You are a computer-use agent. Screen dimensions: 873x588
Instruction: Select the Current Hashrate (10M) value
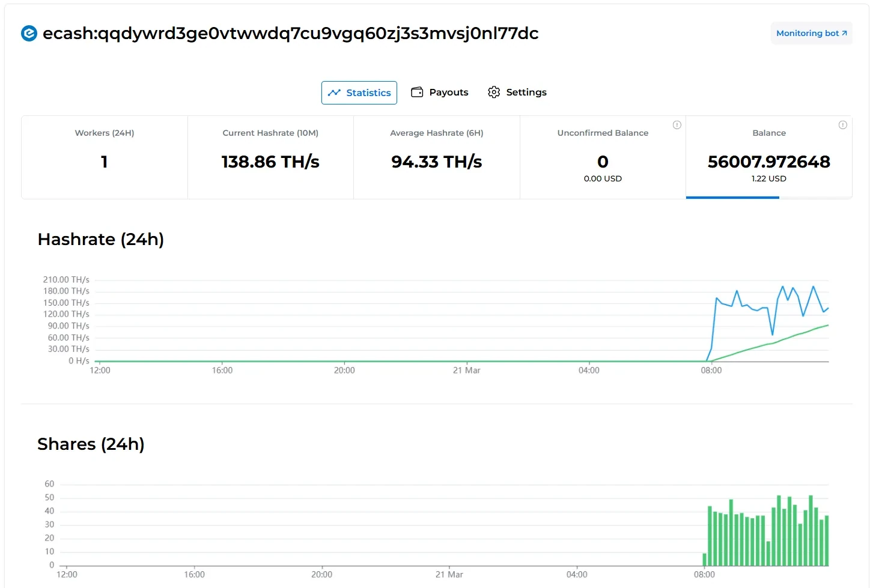tap(270, 162)
